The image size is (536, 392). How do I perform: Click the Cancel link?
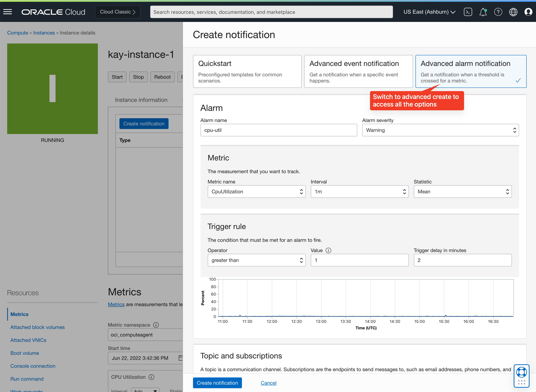click(x=269, y=382)
